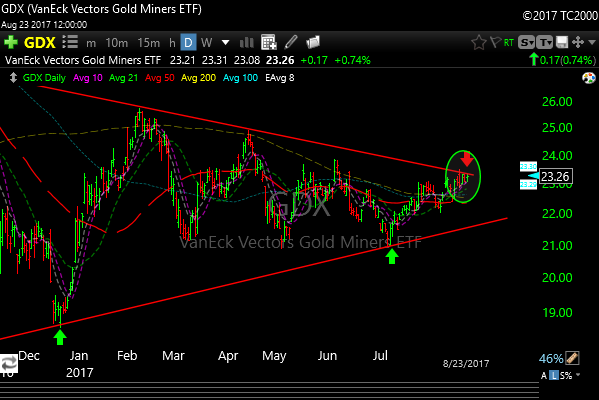Open the chart template folders icon
Viewport: 599px width, 400px height.
313,42
